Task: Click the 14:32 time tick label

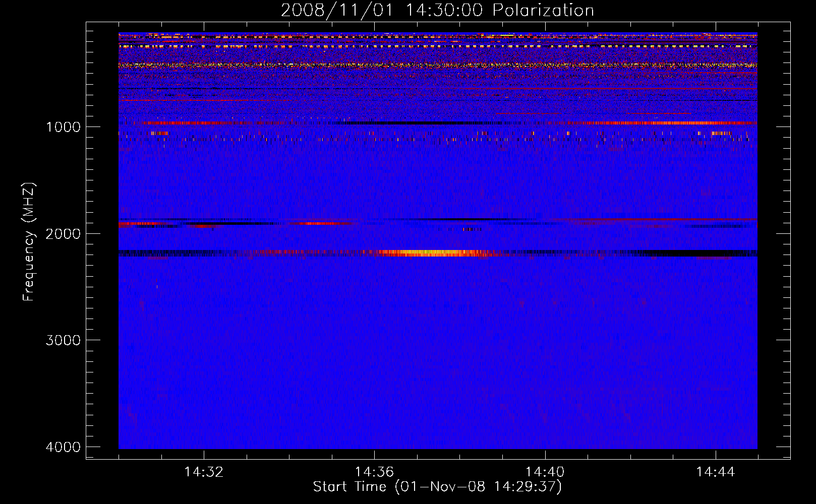Action: point(204,472)
